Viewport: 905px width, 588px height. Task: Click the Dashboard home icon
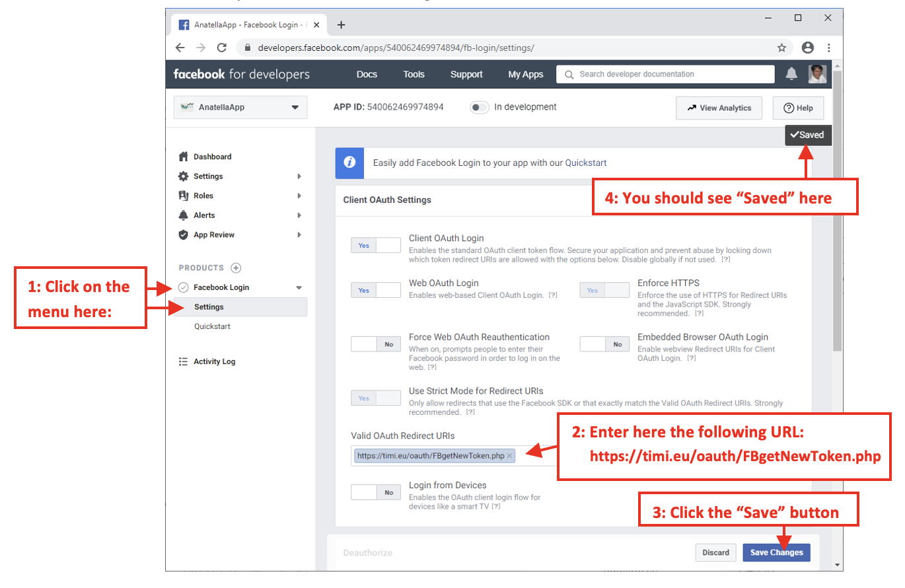184,157
